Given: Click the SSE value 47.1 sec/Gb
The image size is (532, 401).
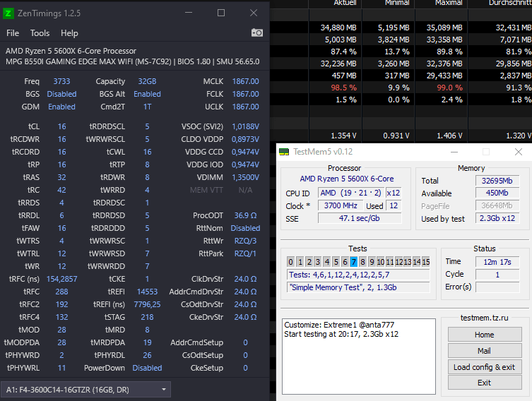Looking at the screenshot, I should [360, 218].
